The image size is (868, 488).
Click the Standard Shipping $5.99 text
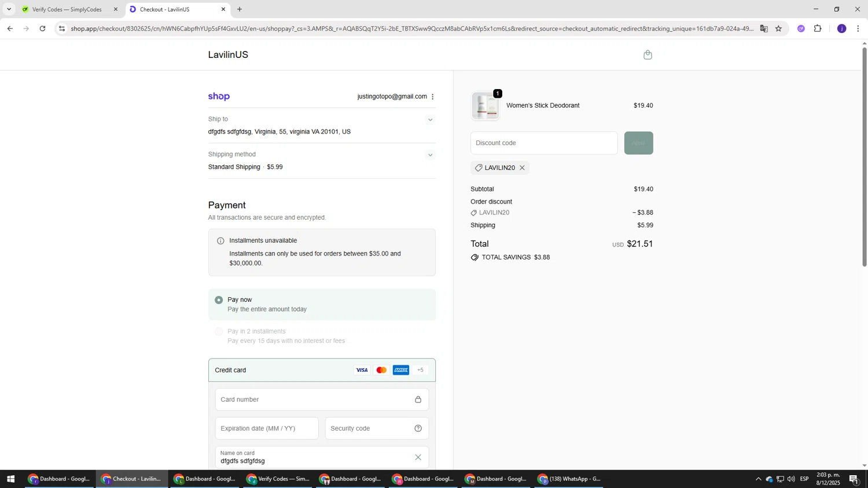[x=245, y=167]
